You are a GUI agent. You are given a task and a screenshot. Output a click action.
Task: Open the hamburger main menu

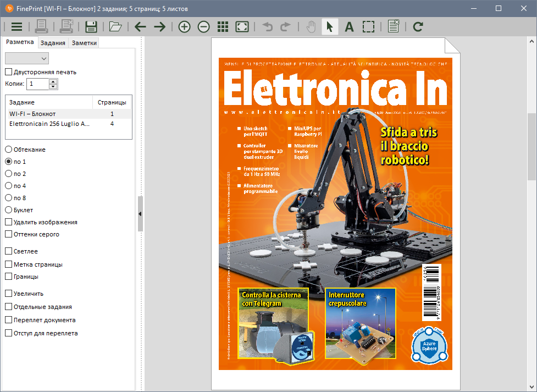click(16, 27)
